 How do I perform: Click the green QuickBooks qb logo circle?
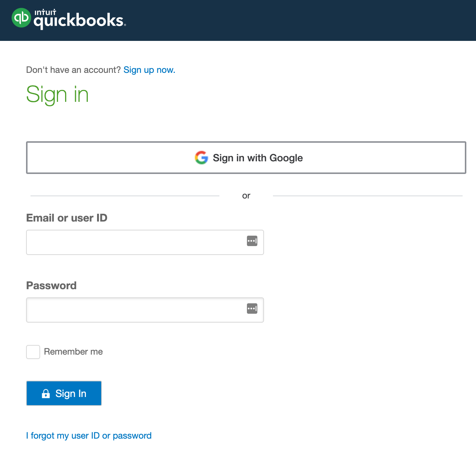click(x=21, y=17)
